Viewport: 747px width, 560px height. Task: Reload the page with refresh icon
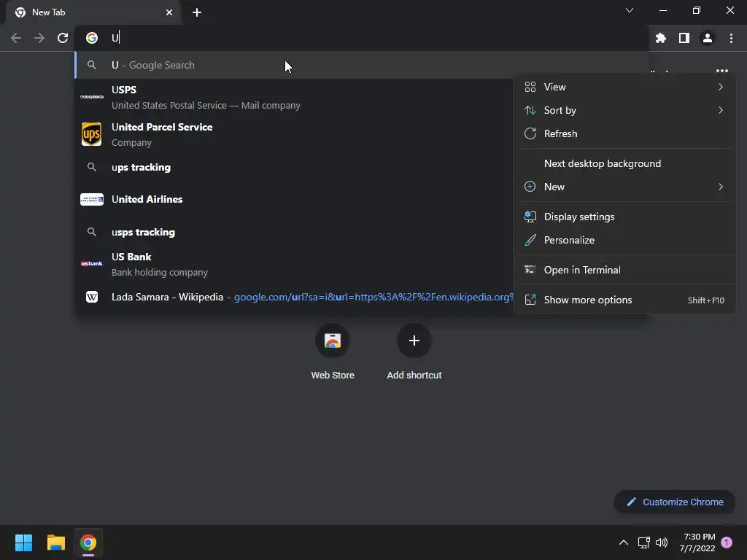[x=63, y=38]
